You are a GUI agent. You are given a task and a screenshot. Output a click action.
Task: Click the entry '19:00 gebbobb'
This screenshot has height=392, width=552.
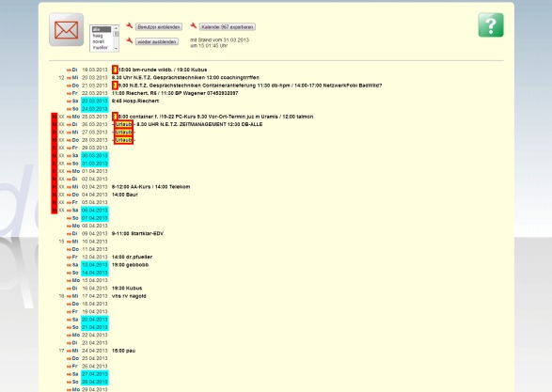point(131,265)
